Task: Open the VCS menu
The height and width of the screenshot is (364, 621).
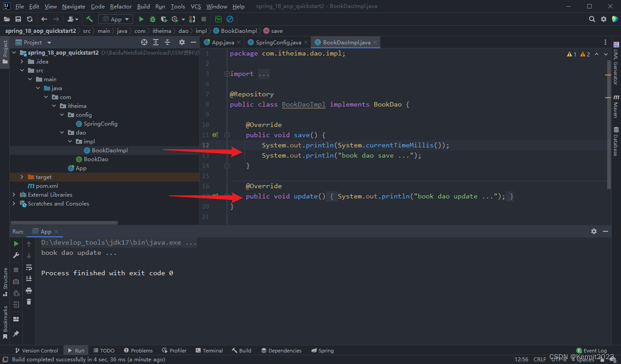Action: pyautogui.click(x=196, y=7)
